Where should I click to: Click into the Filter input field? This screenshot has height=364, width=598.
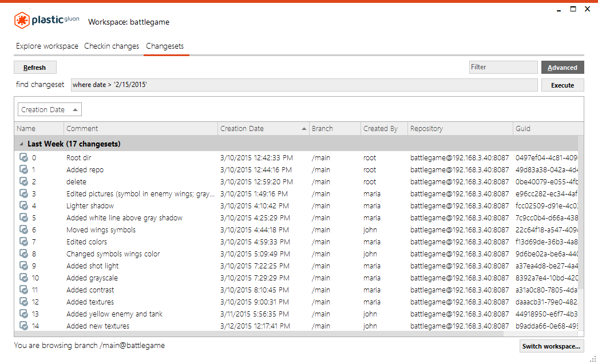pyautogui.click(x=503, y=67)
